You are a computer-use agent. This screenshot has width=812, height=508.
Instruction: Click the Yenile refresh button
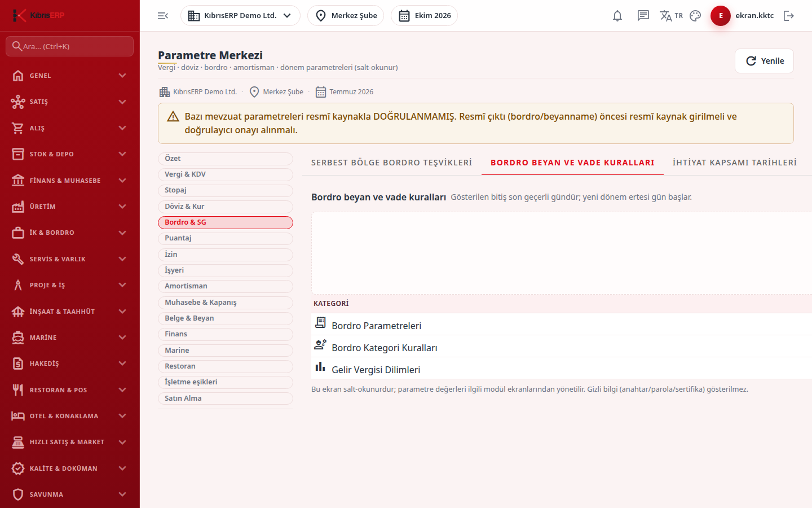pyautogui.click(x=764, y=61)
